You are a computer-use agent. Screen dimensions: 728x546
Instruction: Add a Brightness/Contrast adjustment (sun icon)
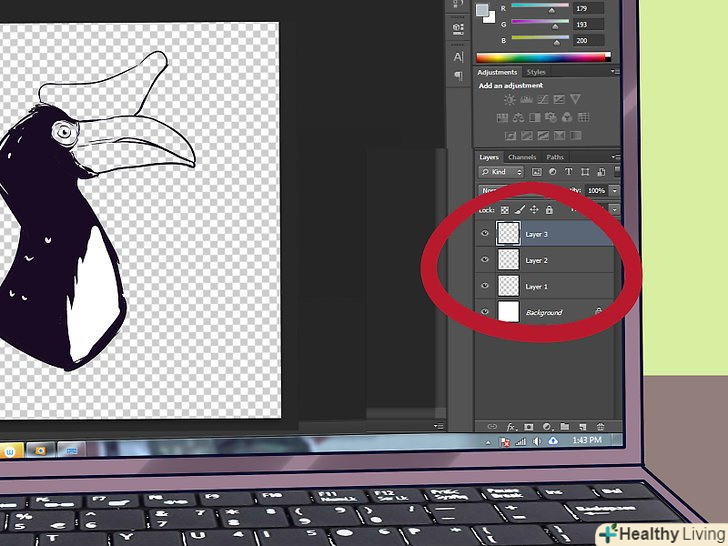coord(509,100)
